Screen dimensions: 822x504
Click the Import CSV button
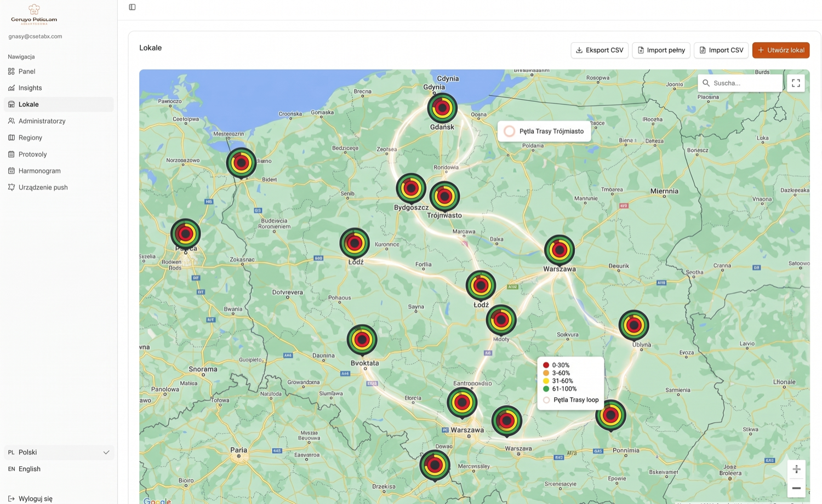tap(721, 50)
